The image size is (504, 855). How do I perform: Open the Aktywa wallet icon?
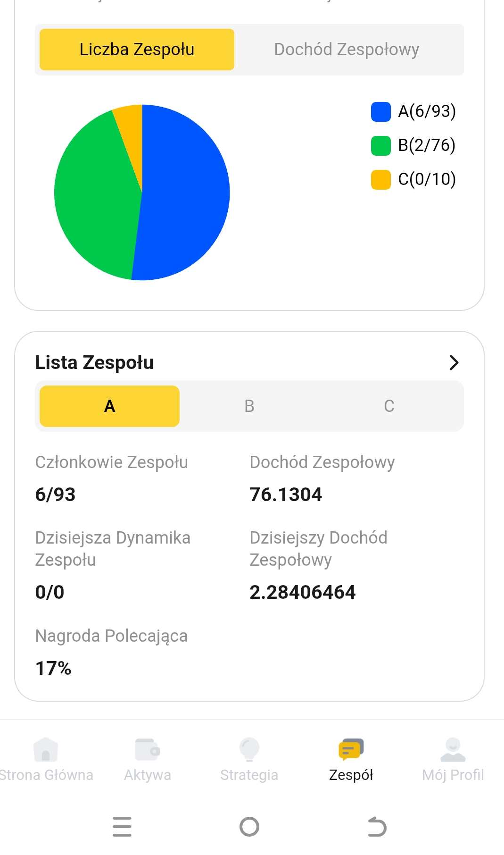pos(148,749)
